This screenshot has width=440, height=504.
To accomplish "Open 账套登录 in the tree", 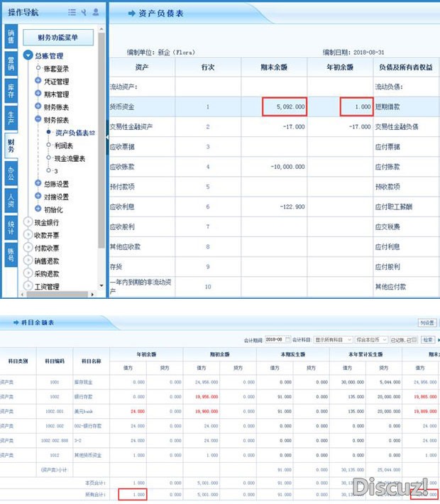I will (x=56, y=69).
